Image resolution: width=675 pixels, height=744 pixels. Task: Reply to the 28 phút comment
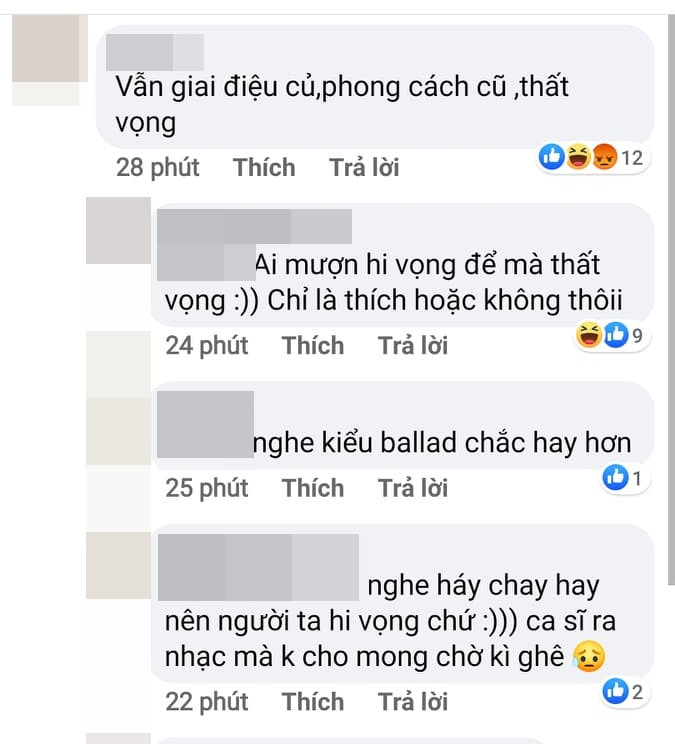(x=364, y=167)
